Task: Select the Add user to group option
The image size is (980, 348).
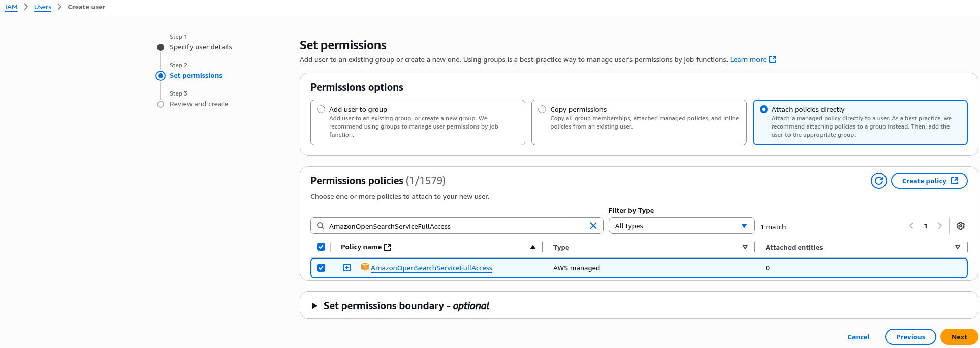Action: pyautogui.click(x=321, y=109)
